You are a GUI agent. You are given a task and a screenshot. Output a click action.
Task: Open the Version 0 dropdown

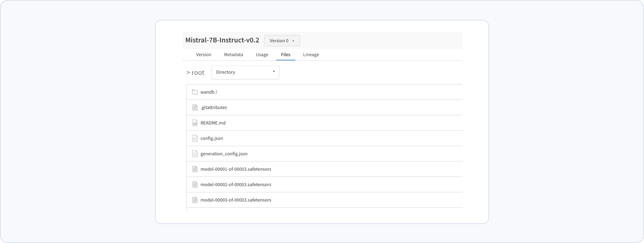[282, 41]
